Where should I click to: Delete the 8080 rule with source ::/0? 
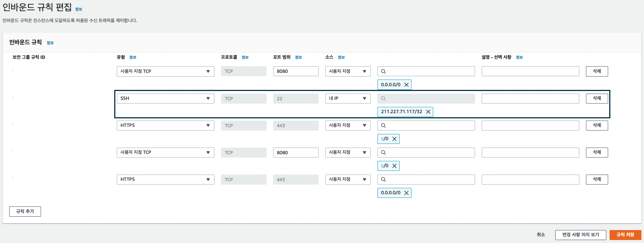coord(597,152)
